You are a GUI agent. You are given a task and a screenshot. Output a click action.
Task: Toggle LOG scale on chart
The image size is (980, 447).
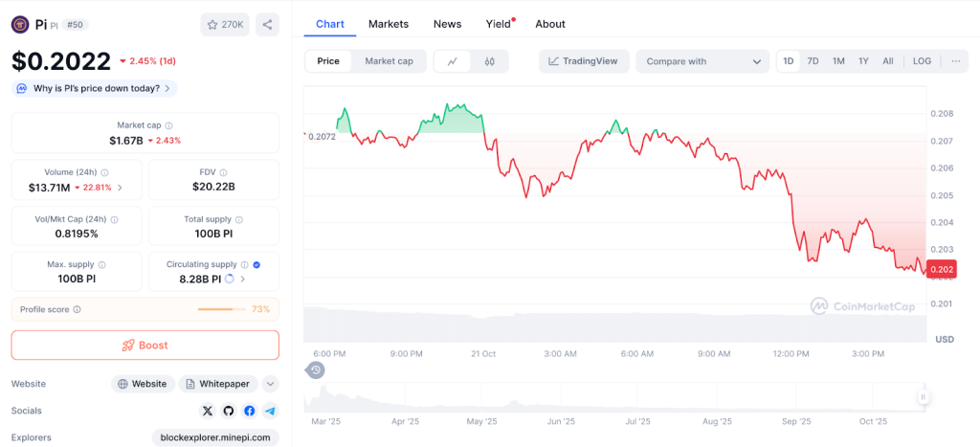922,61
